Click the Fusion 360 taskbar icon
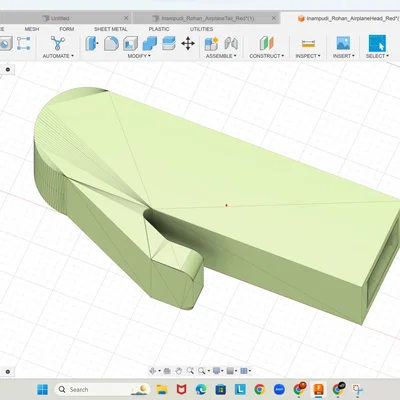This screenshot has height=400, width=400. (318, 389)
